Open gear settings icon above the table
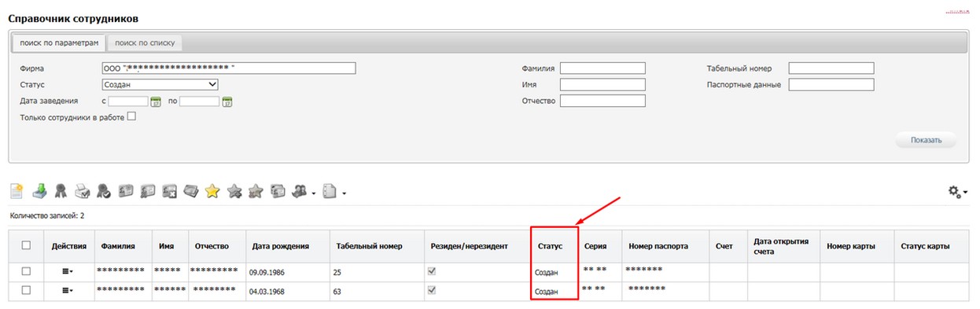Screen dimensions: 980x309 (x=956, y=191)
